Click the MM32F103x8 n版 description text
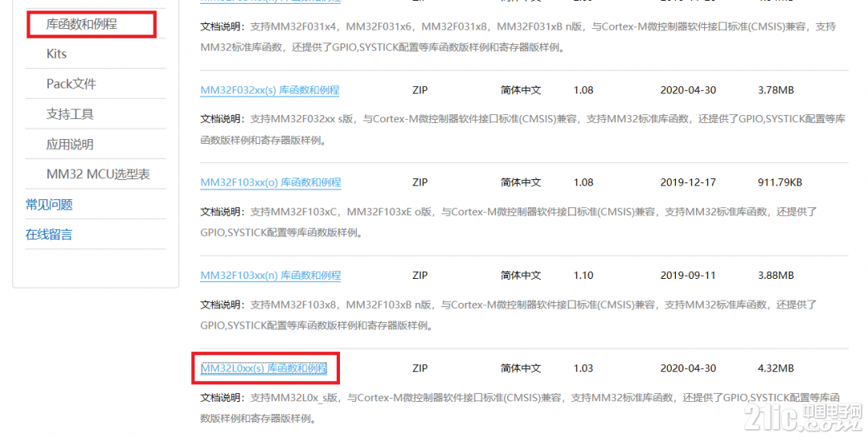This screenshot has height=438, width=868. click(509, 315)
